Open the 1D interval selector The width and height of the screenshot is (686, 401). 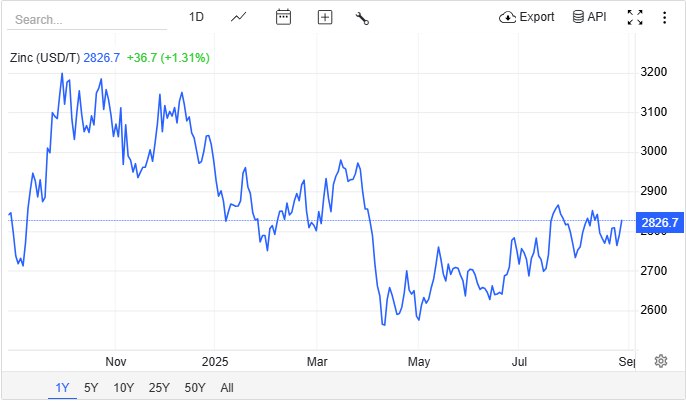196,17
